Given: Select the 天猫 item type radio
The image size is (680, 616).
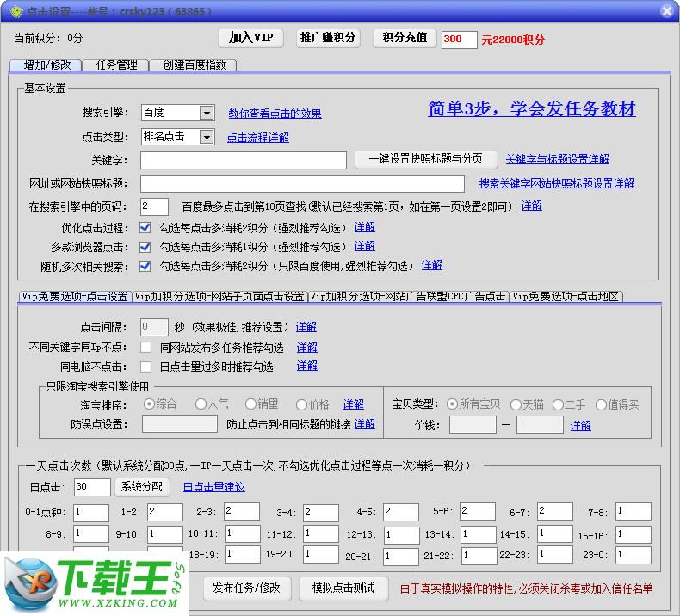Looking at the screenshot, I should click(x=516, y=405).
